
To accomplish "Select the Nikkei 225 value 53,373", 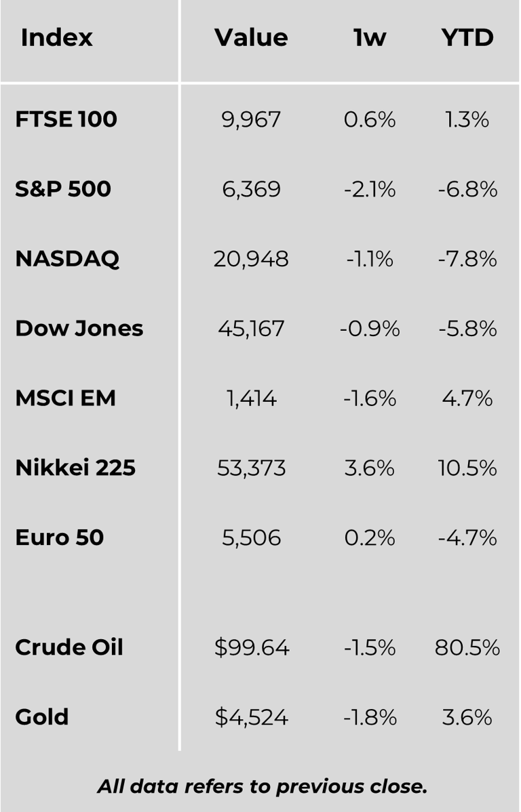I will click(x=252, y=468).
